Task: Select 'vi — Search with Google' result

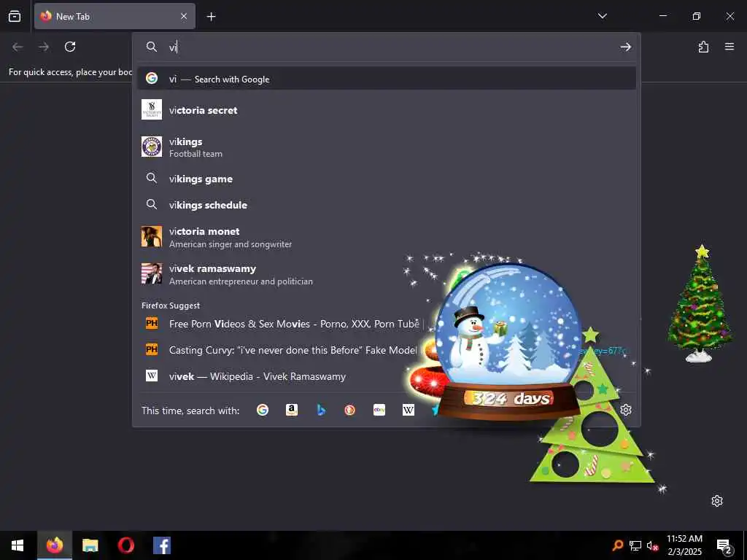Action: click(x=387, y=79)
